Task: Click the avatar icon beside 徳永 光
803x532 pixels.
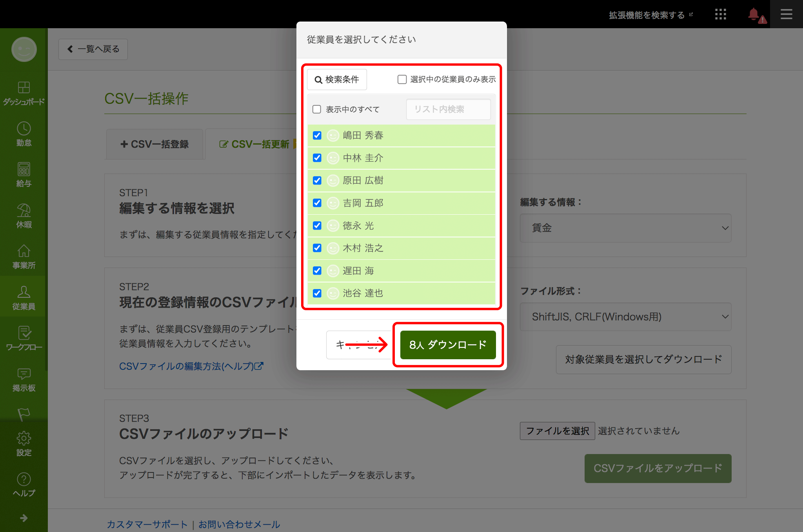Action: click(x=333, y=226)
